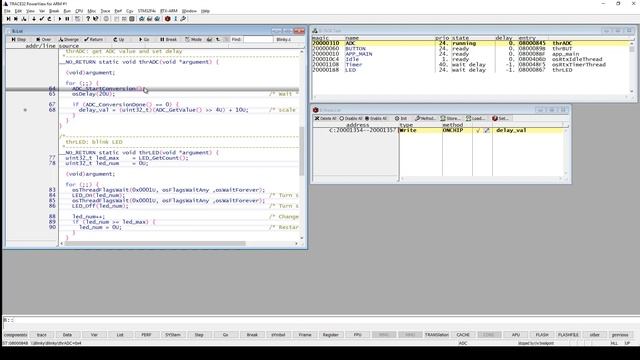Click the edit pencil icon on delay_val breakpoint
This screenshot has height=360, width=640.
click(x=487, y=131)
